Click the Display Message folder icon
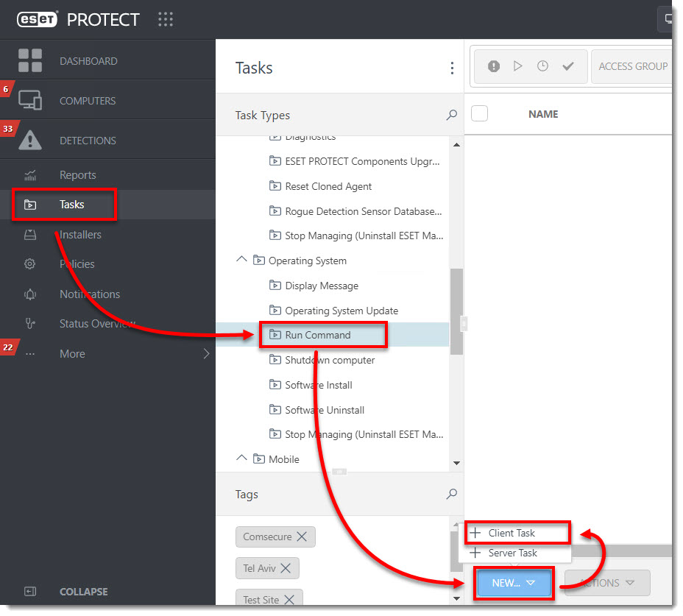 275,286
